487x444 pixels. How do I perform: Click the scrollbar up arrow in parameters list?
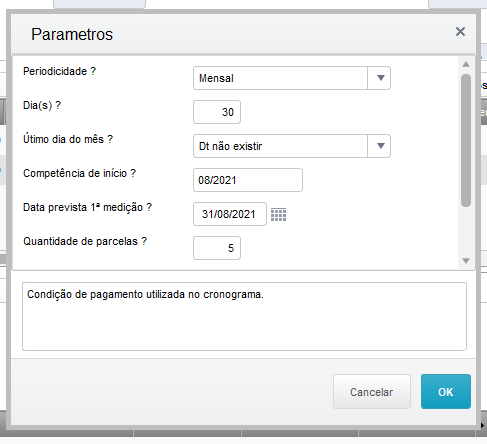(466, 64)
